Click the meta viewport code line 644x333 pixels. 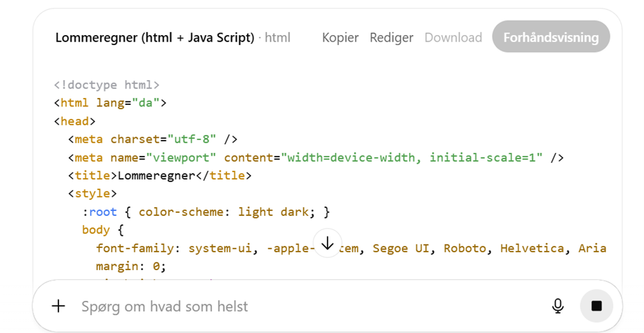[x=316, y=157]
